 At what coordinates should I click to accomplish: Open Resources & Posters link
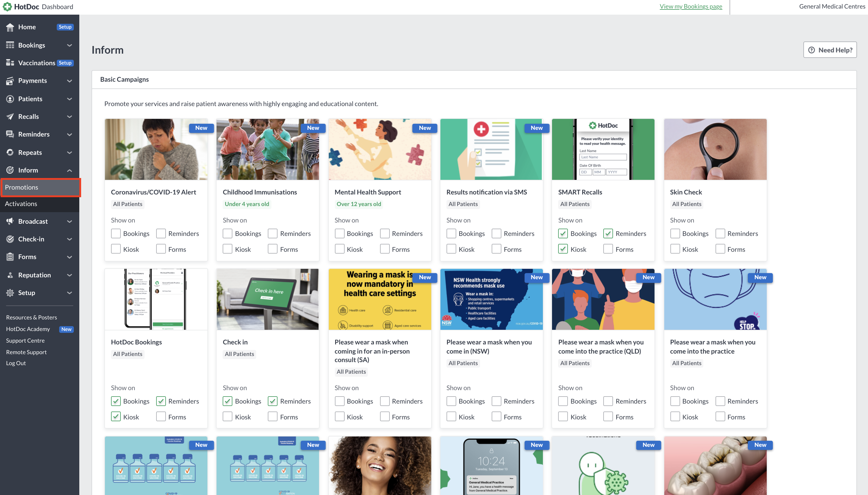click(32, 317)
